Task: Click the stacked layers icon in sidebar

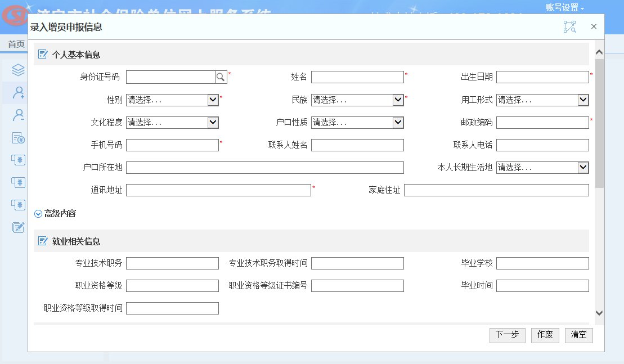Action: (x=19, y=70)
